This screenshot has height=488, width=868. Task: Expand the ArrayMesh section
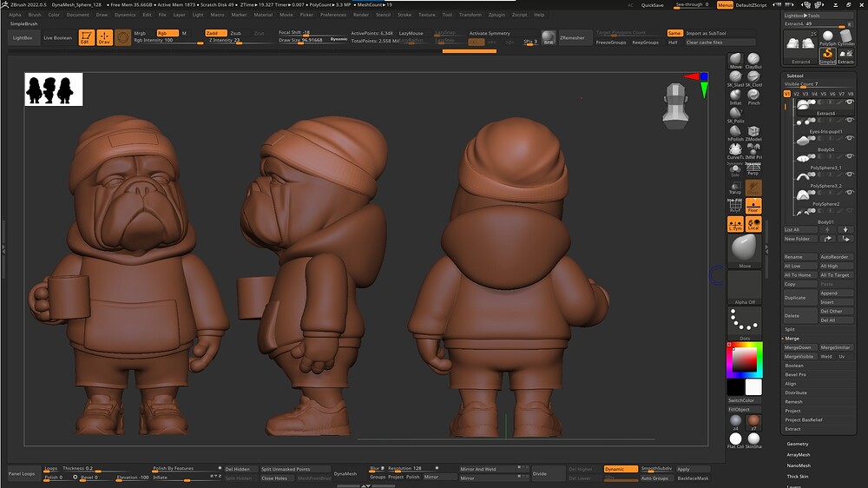click(799, 455)
